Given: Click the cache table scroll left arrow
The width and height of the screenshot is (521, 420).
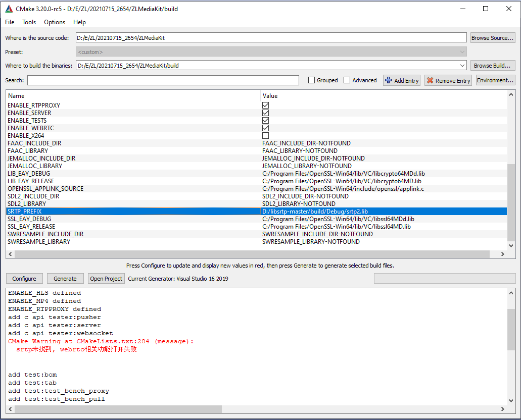Looking at the screenshot, I should [10, 254].
